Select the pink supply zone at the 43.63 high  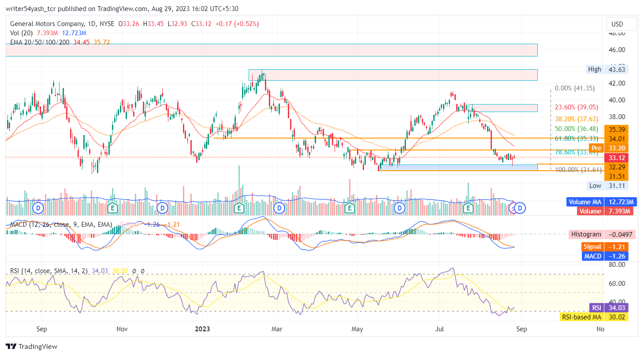click(x=393, y=75)
